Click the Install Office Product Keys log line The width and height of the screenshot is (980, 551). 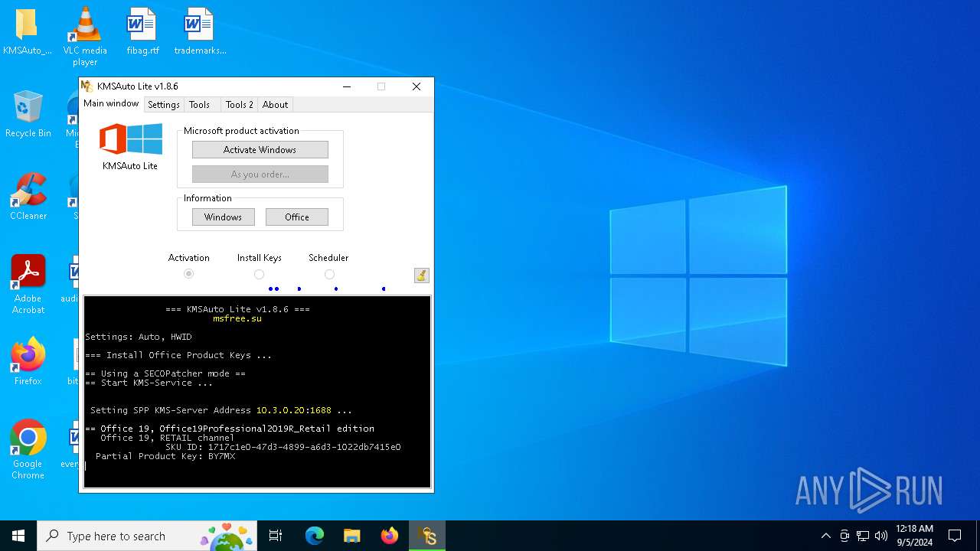[x=178, y=355]
